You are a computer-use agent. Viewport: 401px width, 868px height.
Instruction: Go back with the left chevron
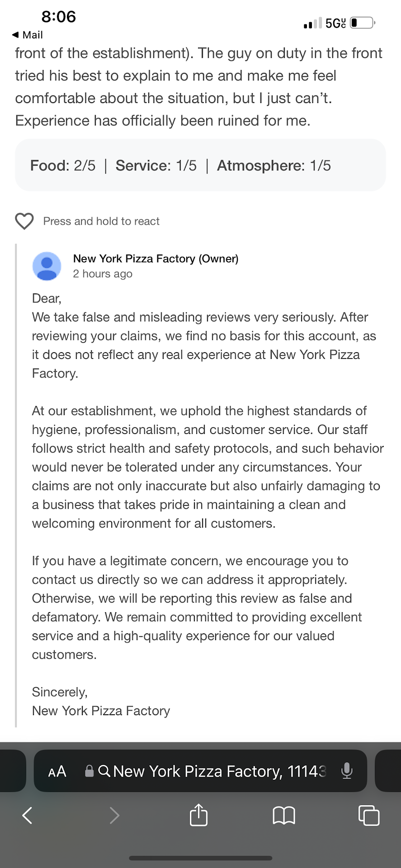tap(28, 816)
